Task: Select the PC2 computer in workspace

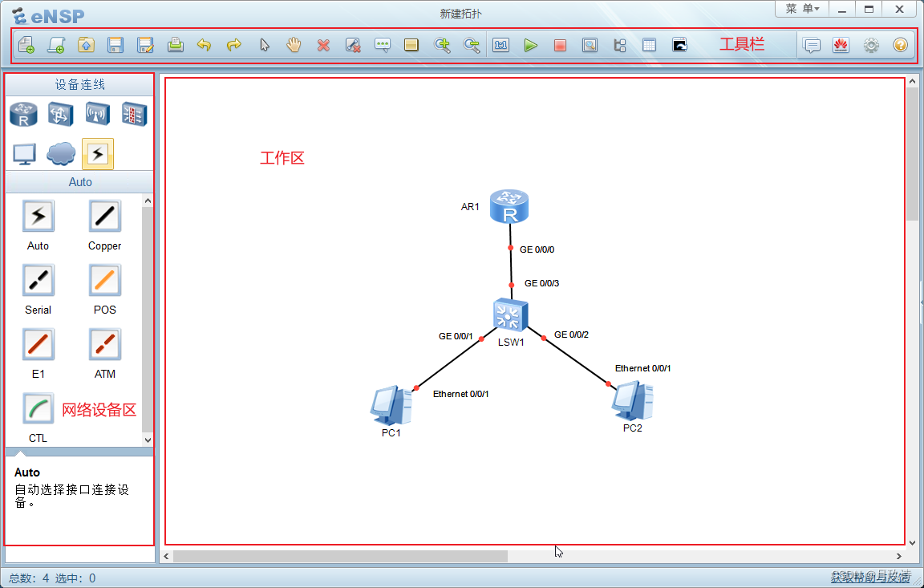Action: (632, 400)
